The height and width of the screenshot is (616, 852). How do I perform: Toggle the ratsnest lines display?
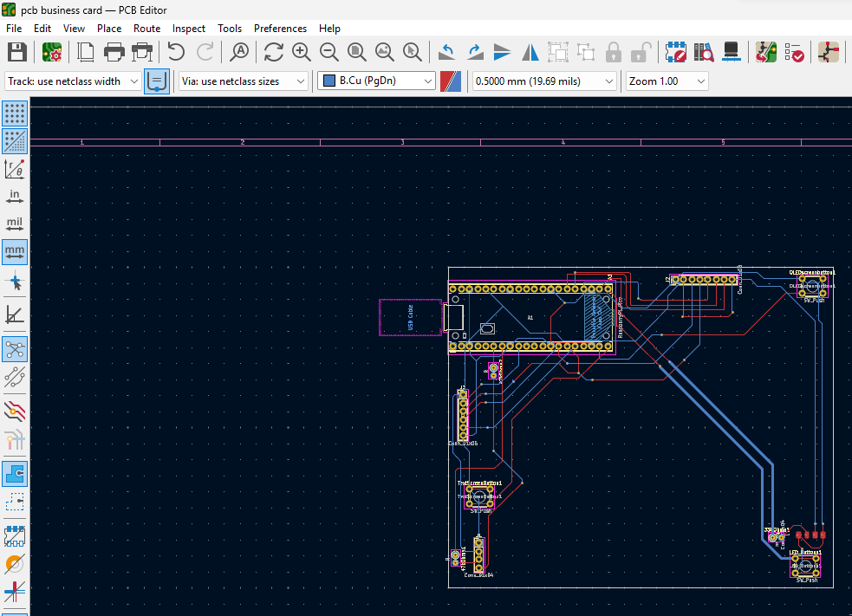tap(15, 349)
